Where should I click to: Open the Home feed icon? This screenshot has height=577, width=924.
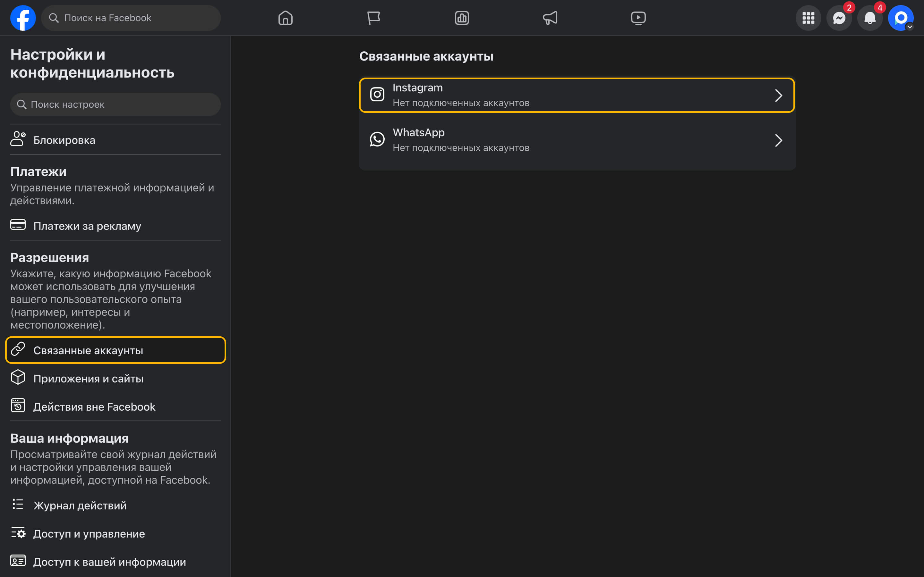tap(285, 18)
